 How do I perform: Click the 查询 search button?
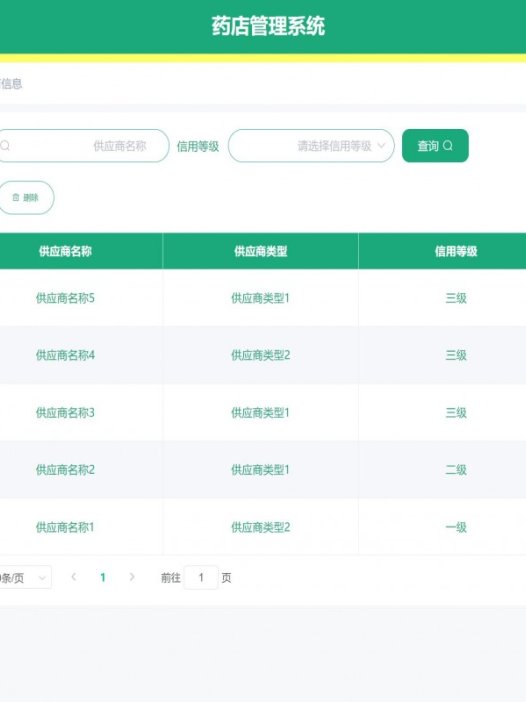pos(435,146)
